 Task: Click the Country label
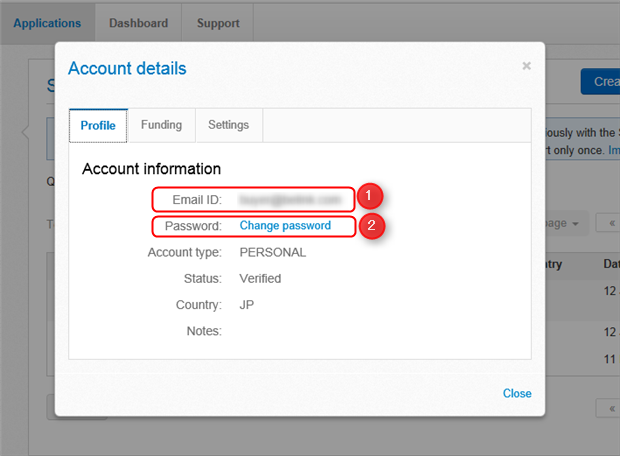pos(198,305)
